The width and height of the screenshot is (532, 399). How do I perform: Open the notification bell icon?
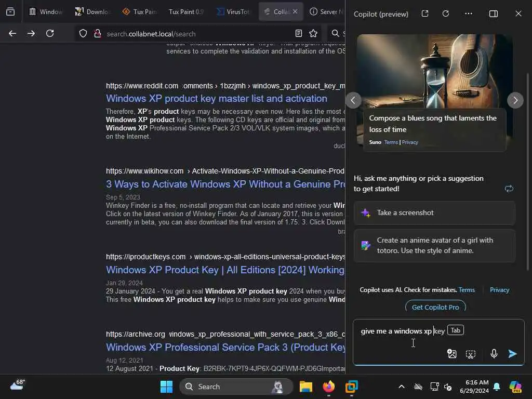[x=497, y=387]
